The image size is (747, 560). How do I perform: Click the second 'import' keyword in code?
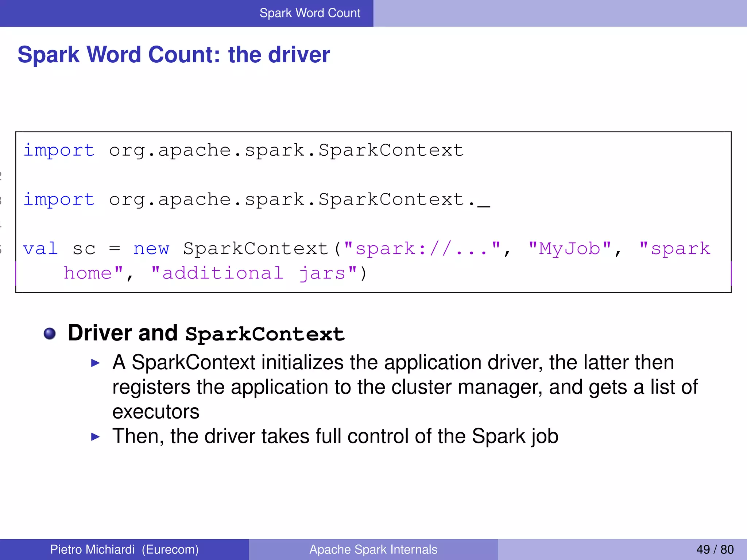coord(59,199)
